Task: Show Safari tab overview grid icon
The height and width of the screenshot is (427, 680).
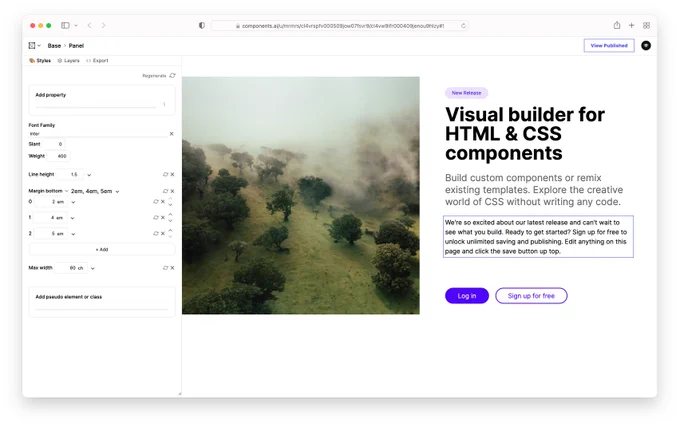Action: (646, 26)
